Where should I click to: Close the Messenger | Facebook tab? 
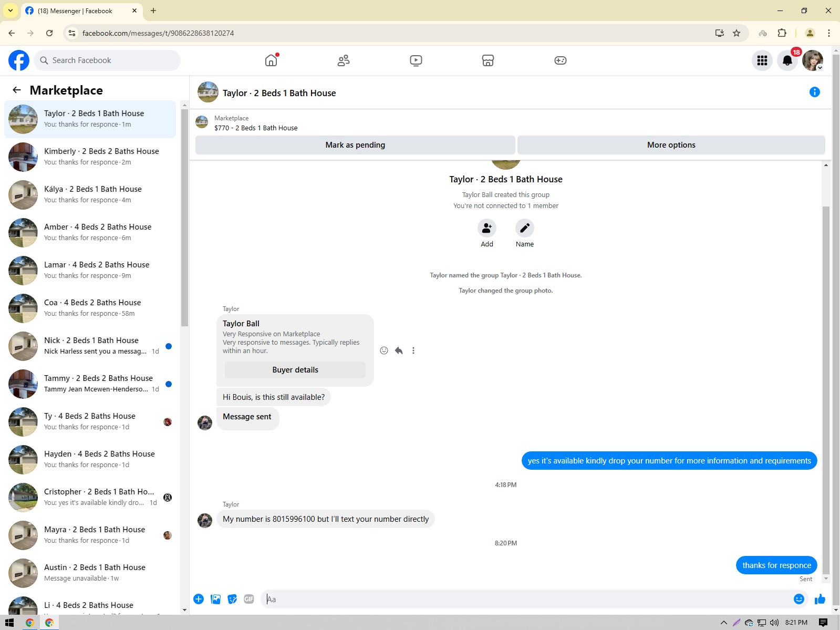click(134, 11)
